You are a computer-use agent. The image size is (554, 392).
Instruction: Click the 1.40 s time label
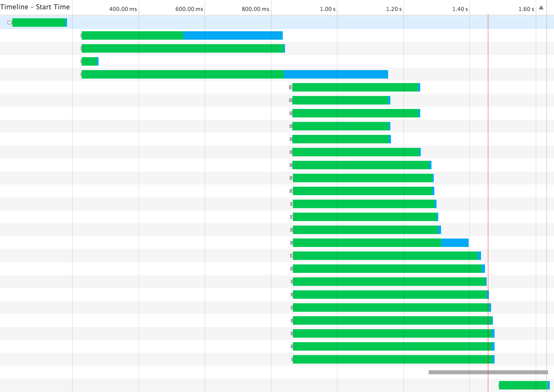tap(460, 9)
